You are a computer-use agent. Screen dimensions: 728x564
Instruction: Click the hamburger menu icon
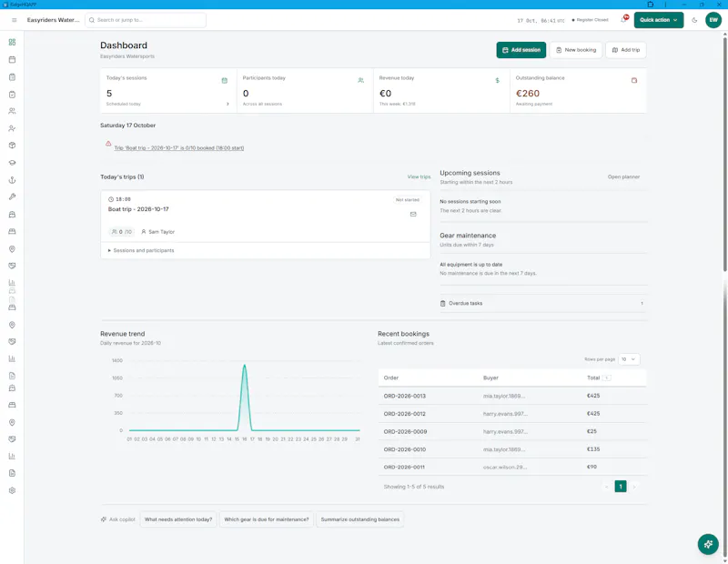tap(15, 20)
